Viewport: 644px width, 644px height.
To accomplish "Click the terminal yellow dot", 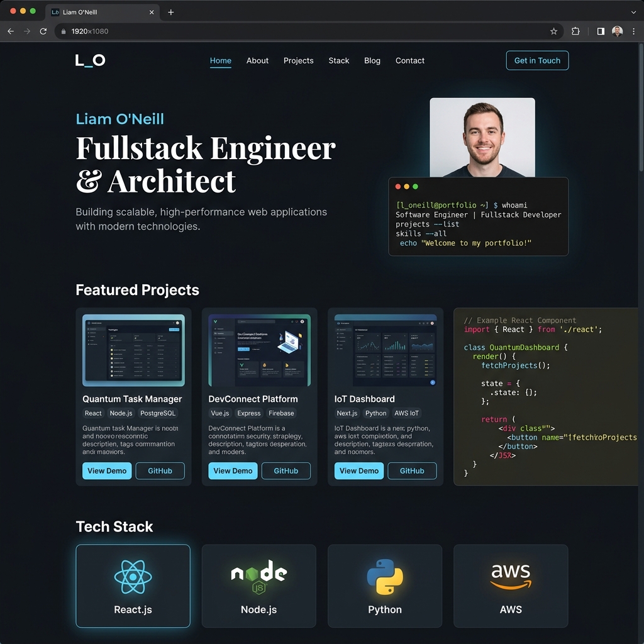I will click(x=407, y=186).
